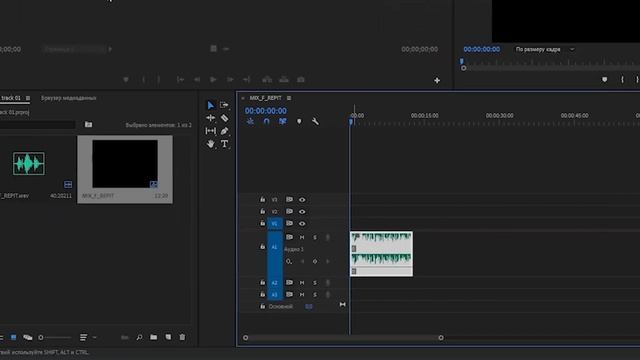Viewport: 640px width, 360px height.
Task: Select the Slip tool
Action: (x=211, y=131)
